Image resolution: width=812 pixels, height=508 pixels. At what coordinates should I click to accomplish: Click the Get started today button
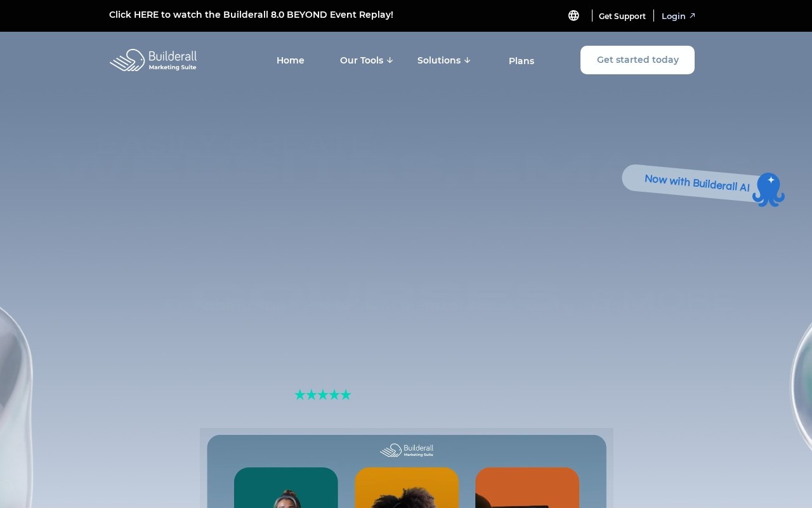tap(638, 60)
